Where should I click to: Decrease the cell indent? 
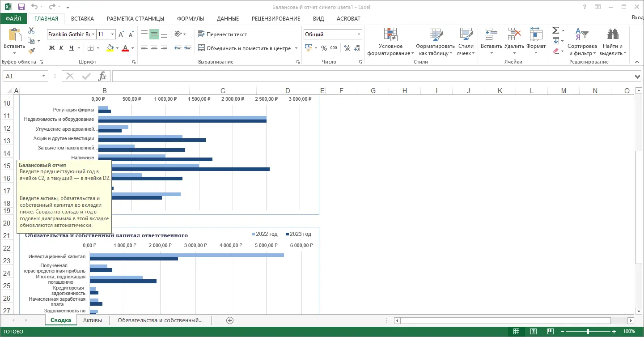click(178, 48)
